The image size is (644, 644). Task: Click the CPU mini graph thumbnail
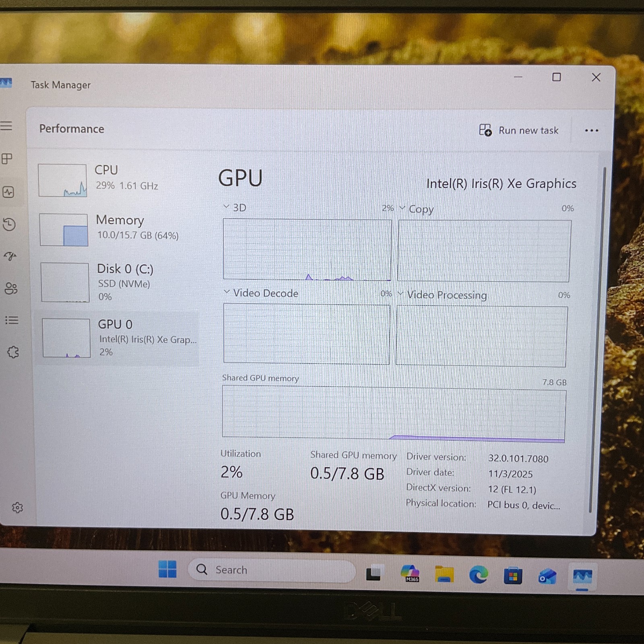coord(62,180)
